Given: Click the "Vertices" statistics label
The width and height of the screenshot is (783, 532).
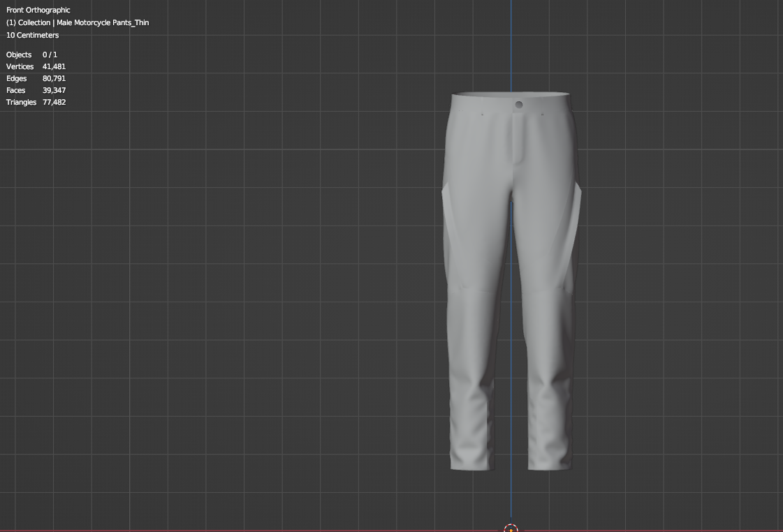Looking at the screenshot, I should (20, 66).
